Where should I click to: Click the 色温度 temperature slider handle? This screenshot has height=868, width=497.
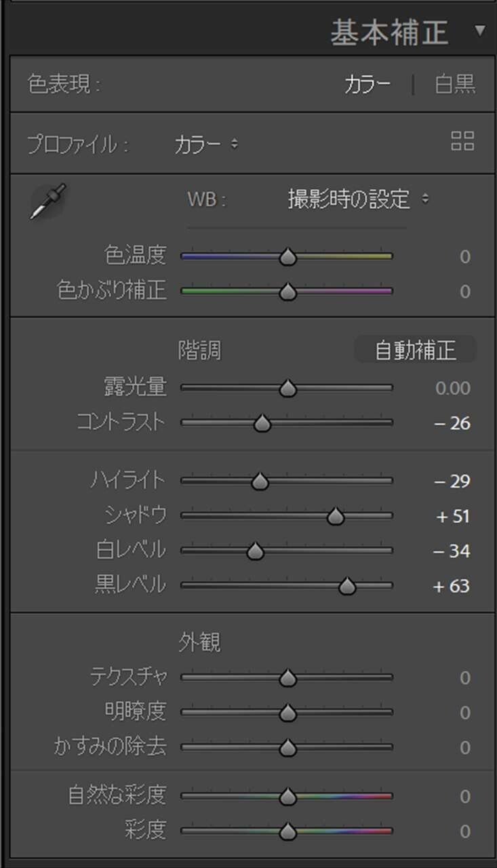coord(287,256)
